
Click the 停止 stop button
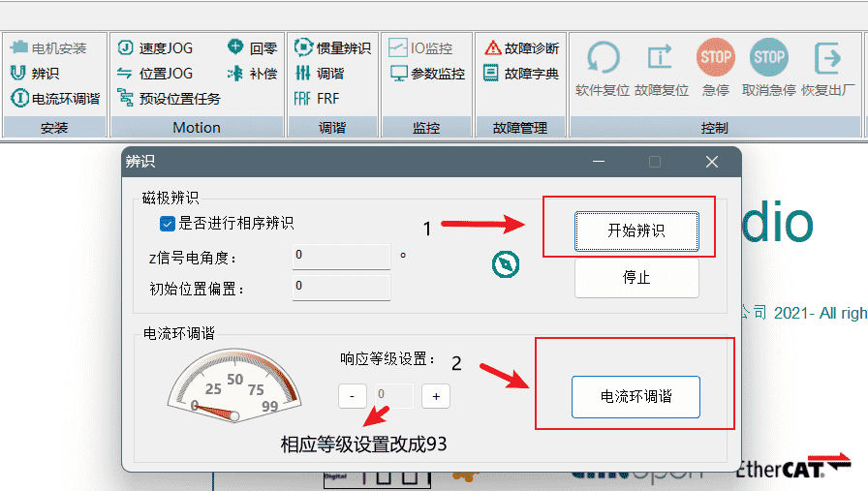point(635,278)
